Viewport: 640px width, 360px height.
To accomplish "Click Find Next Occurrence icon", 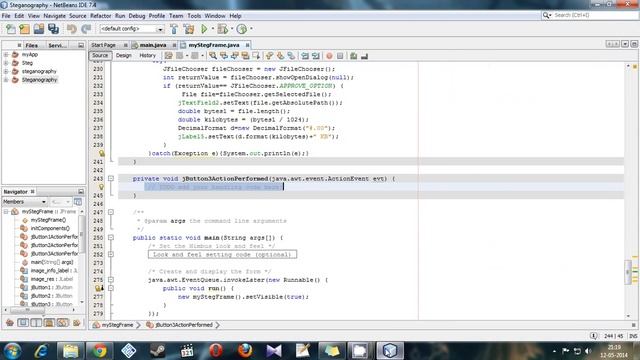I will click(235, 56).
